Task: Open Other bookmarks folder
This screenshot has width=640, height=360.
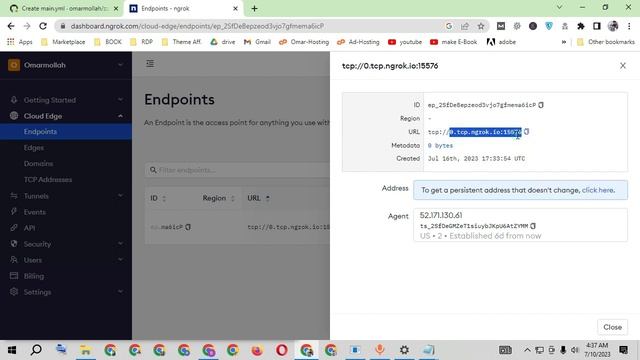Action: tap(606, 42)
